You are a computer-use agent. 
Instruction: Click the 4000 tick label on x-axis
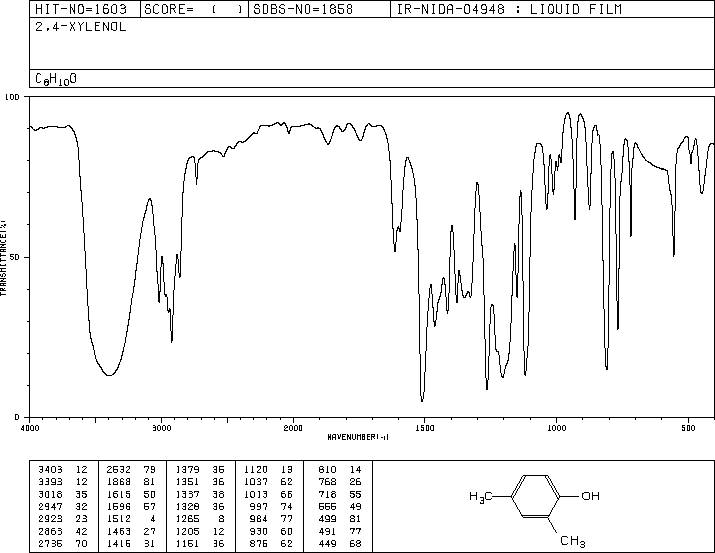coord(30,428)
